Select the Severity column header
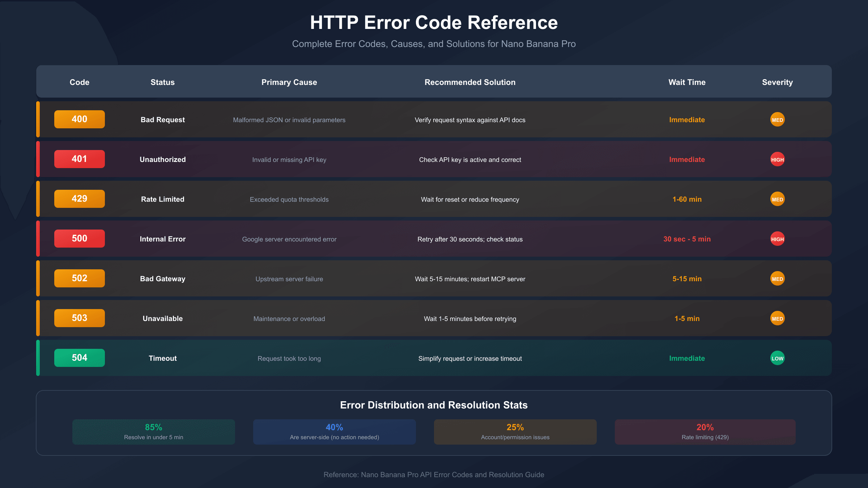This screenshot has width=868, height=488. (777, 82)
